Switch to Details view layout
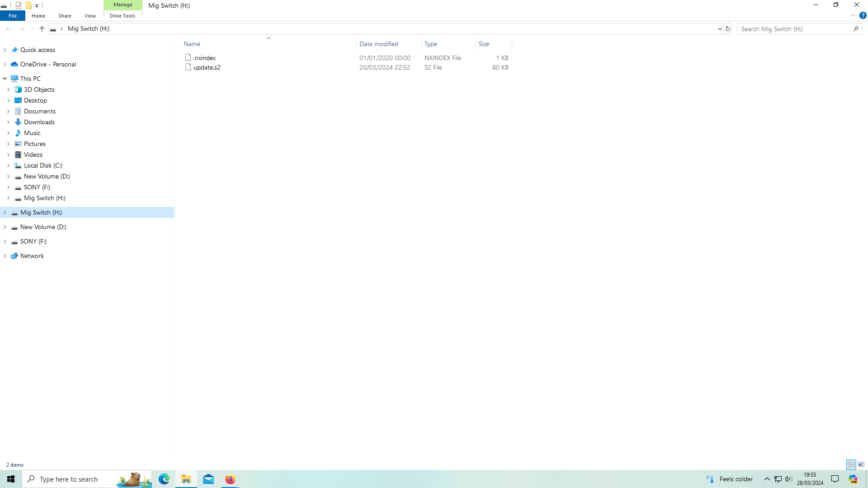Viewport: 868px width, 488px height. [851, 465]
